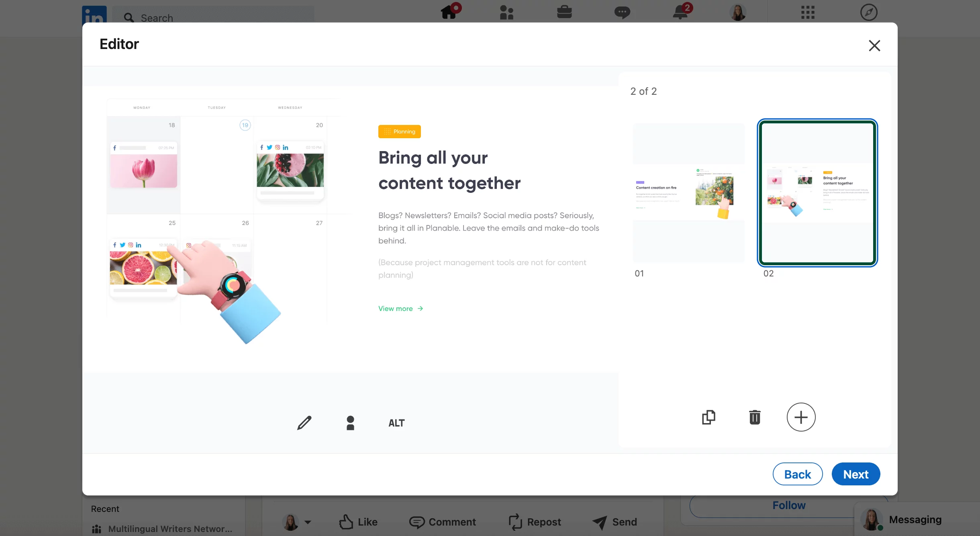980x536 pixels.
Task: Click the Next button
Action: pos(856,474)
